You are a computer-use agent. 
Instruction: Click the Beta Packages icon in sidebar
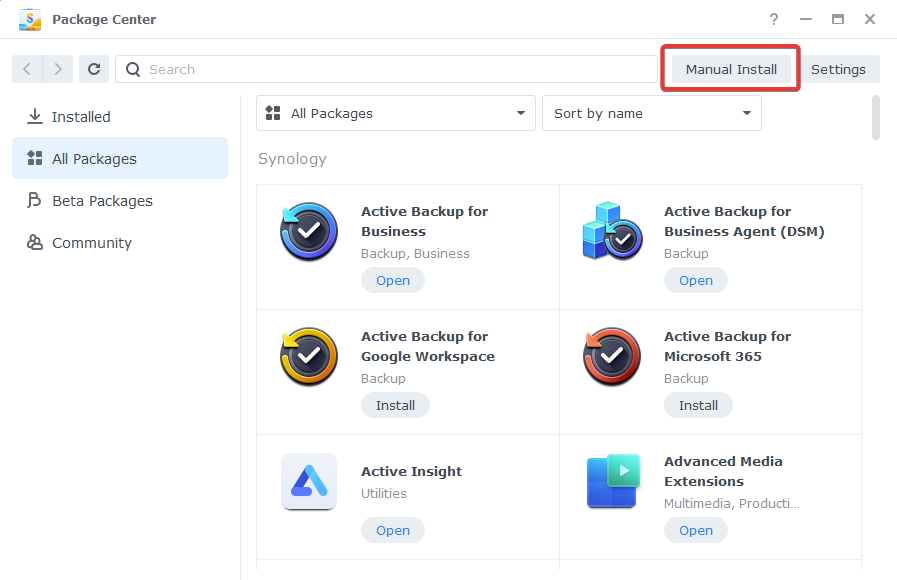[34, 200]
